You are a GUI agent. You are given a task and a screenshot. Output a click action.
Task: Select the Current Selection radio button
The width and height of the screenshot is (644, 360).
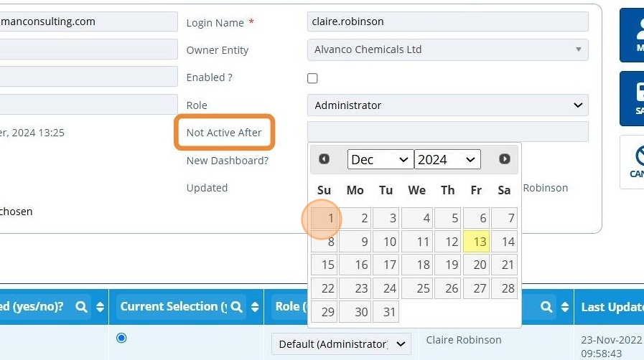click(x=121, y=338)
